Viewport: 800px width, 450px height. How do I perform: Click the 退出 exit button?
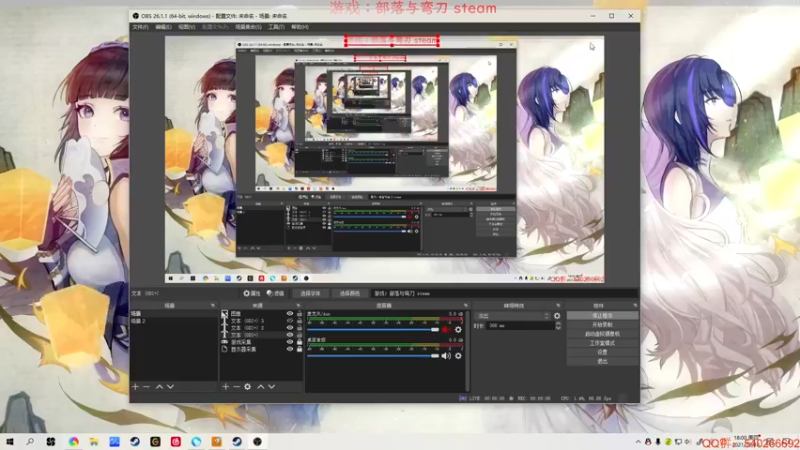pyautogui.click(x=602, y=361)
